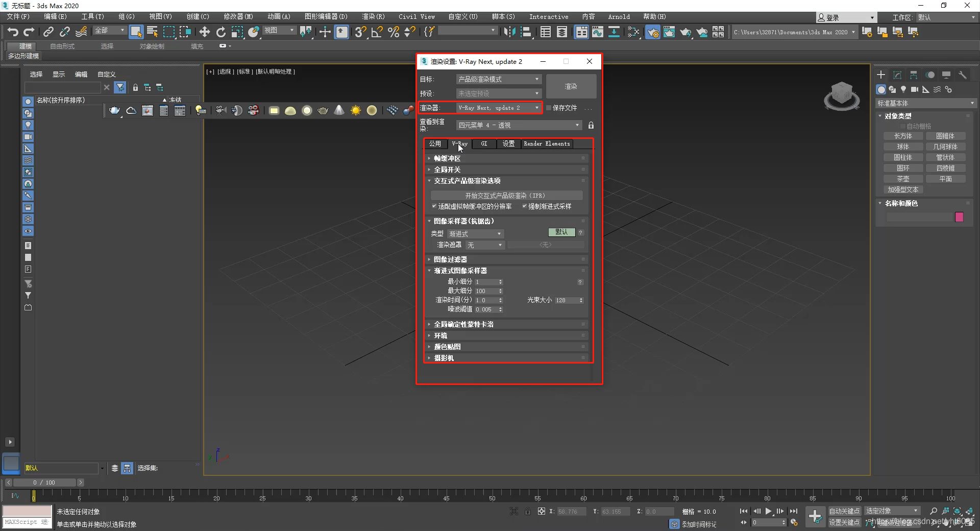980x531 pixels.
Task: Click the Redo arrow in main toolbar
Action: tap(29, 32)
